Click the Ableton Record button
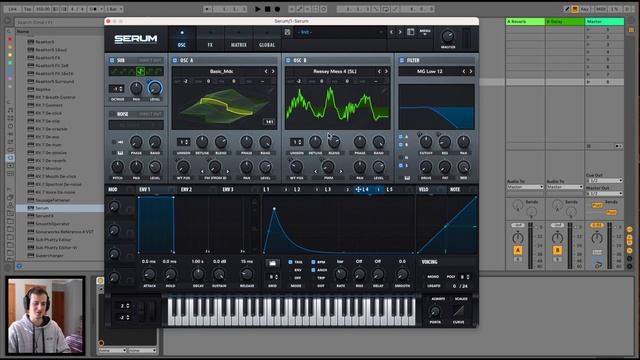Viewport: 640px width, 360px height. click(x=278, y=9)
